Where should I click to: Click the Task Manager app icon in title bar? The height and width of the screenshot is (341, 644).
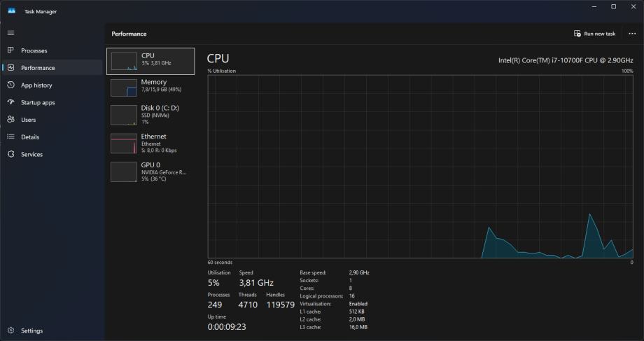click(x=11, y=11)
